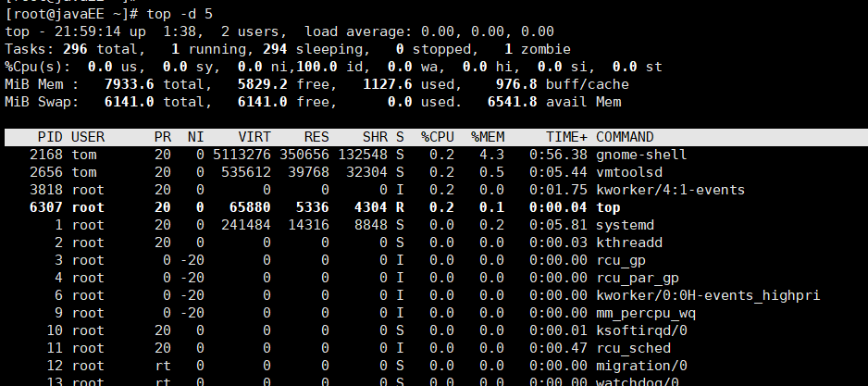Select the load average values in summary line
Image resolution: width=868 pixels, height=386 pixels.
pyautogui.click(x=487, y=31)
